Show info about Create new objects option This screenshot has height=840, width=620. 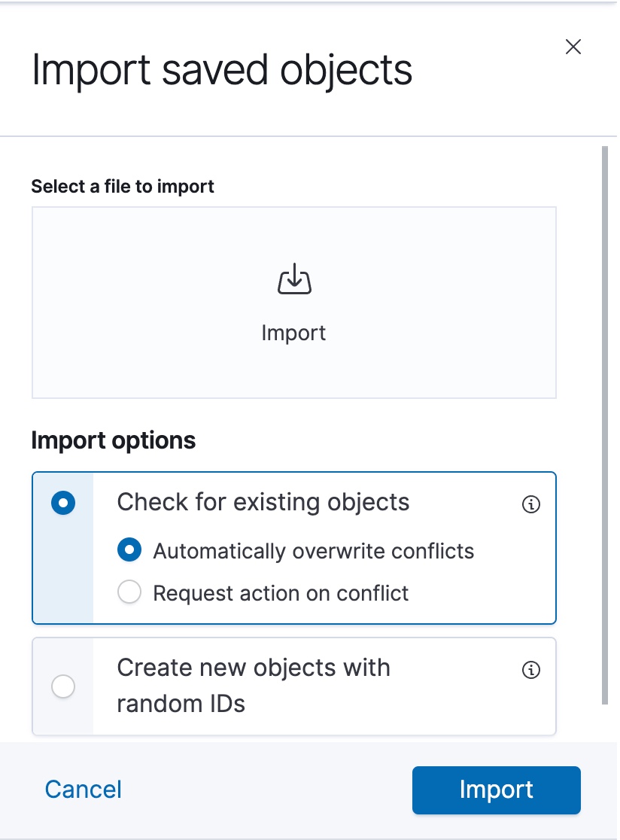click(x=531, y=670)
